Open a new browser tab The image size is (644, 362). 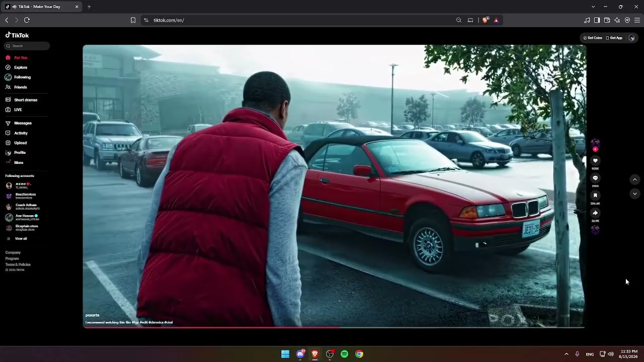click(x=89, y=7)
